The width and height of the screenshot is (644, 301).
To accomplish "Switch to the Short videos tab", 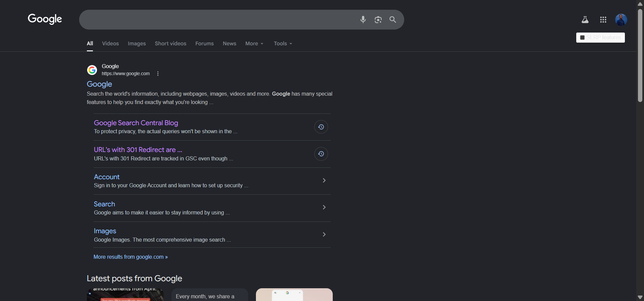I will [x=170, y=44].
